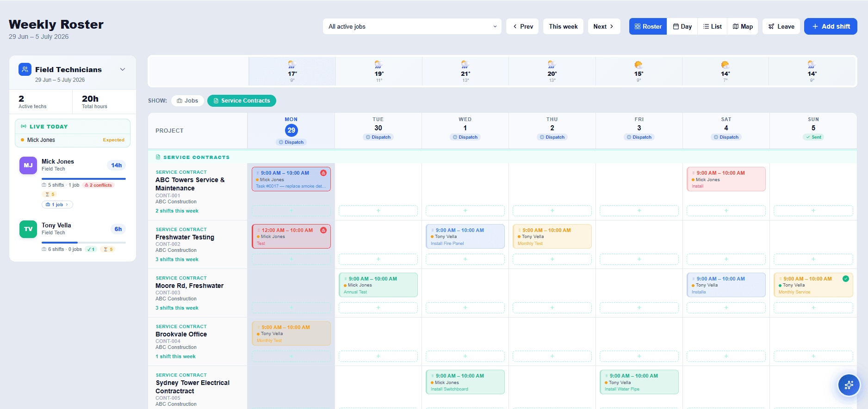Open Mick Jones 1 job chip
This screenshot has width=868, height=409.
point(57,205)
